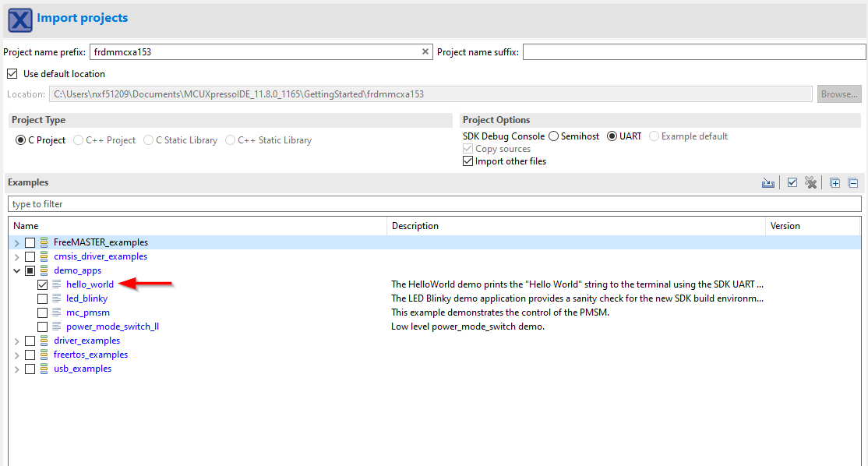Clear the project name prefix with X
The width and height of the screenshot is (868, 466).
click(x=425, y=52)
